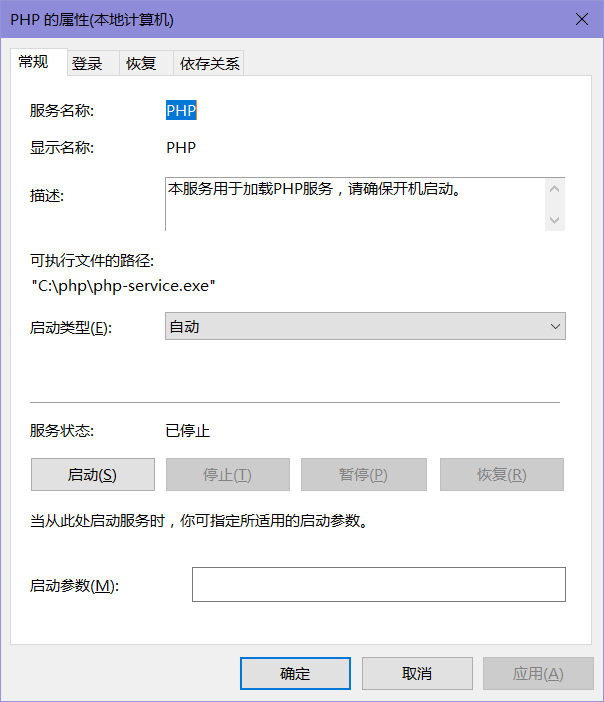Click the 恢复(R) service button
The height and width of the screenshot is (702, 604).
(501, 475)
